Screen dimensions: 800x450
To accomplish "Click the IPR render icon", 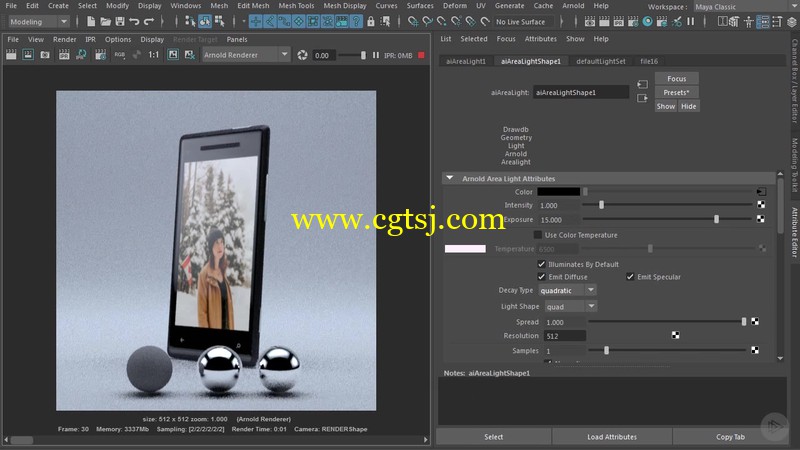I will click(64, 55).
